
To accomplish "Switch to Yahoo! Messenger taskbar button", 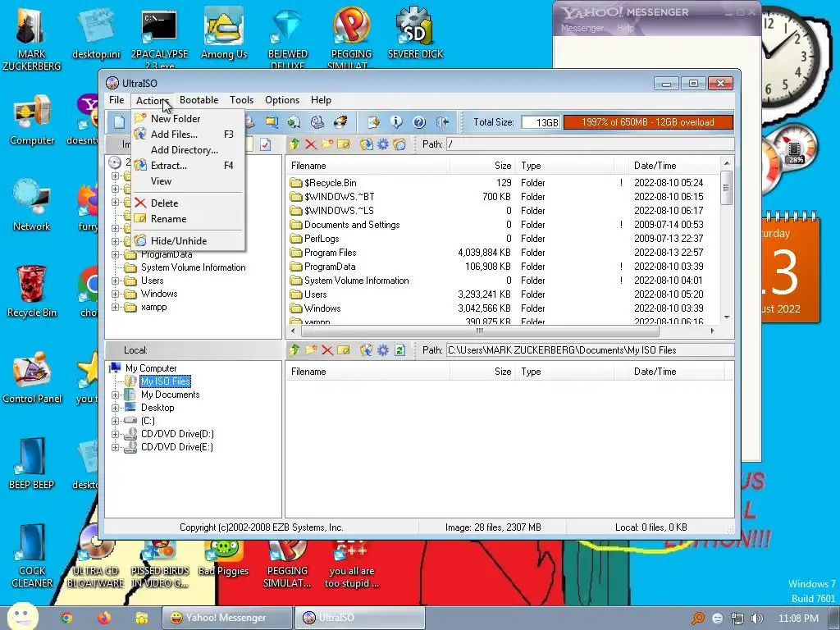I will tap(227, 618).
